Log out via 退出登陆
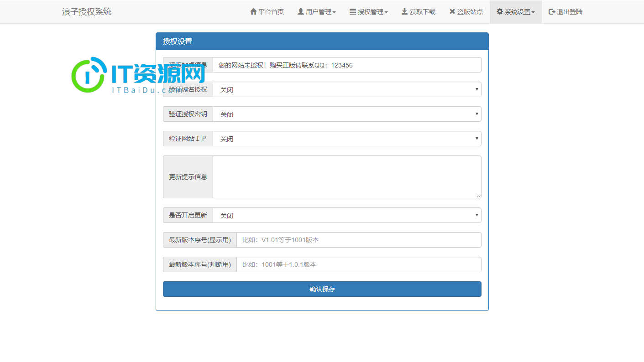Image resolution: width=644 pixels, height=362 pixels. (x=565, y=12)
